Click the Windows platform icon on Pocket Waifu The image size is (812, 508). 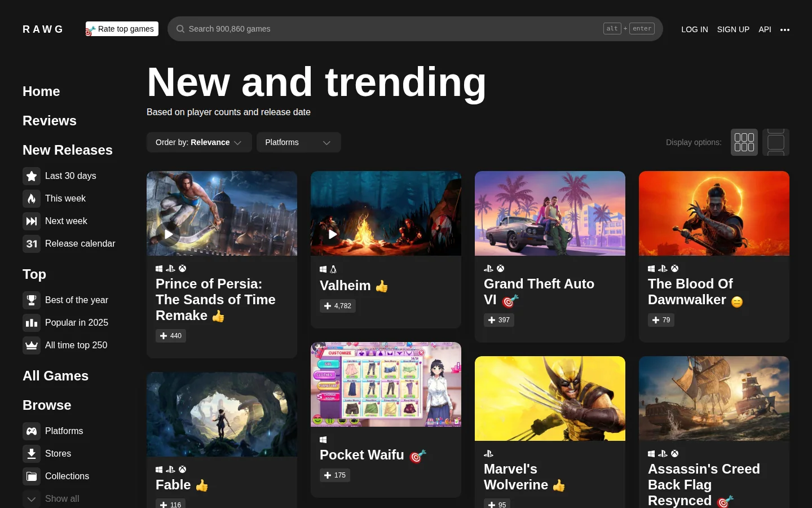click(323, 440)
